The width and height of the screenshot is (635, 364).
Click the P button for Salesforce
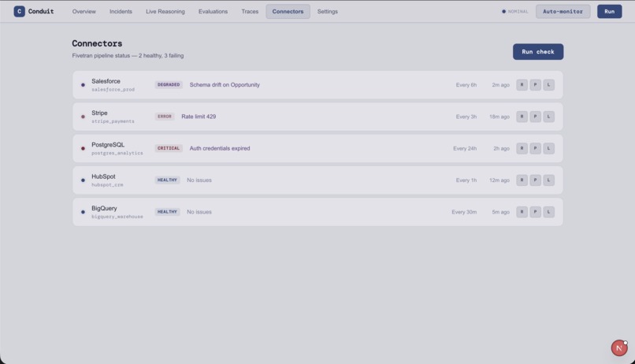point(536,84)
